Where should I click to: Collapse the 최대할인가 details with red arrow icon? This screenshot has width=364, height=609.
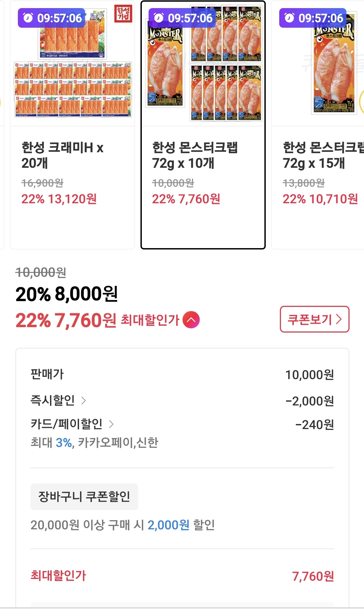(191, 320)
